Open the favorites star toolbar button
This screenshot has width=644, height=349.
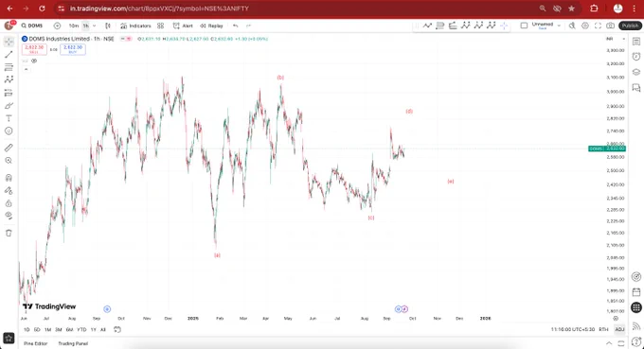point(9,338)
